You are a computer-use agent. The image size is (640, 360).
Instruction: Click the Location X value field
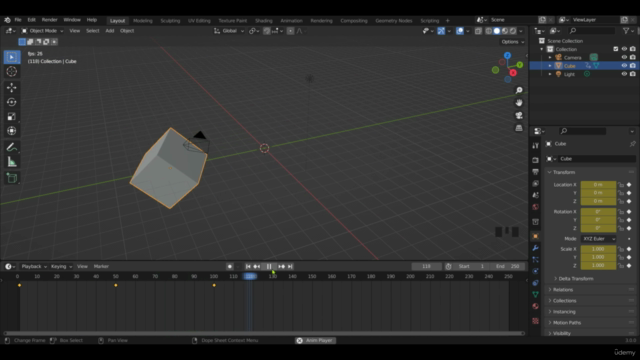click(598, 185)
